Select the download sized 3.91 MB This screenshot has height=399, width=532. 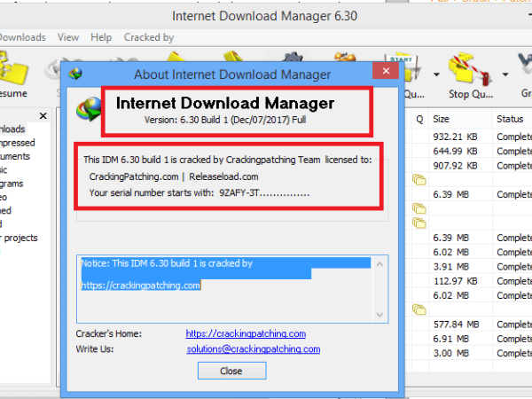coord(451,267)
